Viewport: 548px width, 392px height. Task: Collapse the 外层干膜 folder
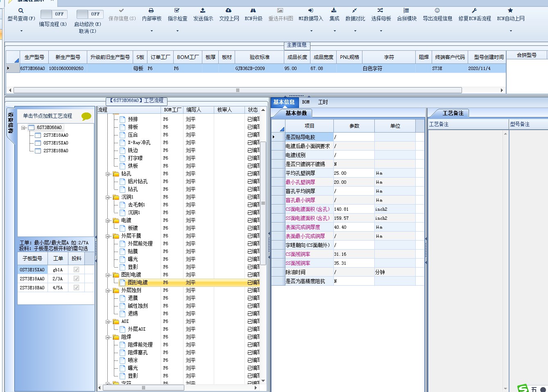click(x=108, y=236)
